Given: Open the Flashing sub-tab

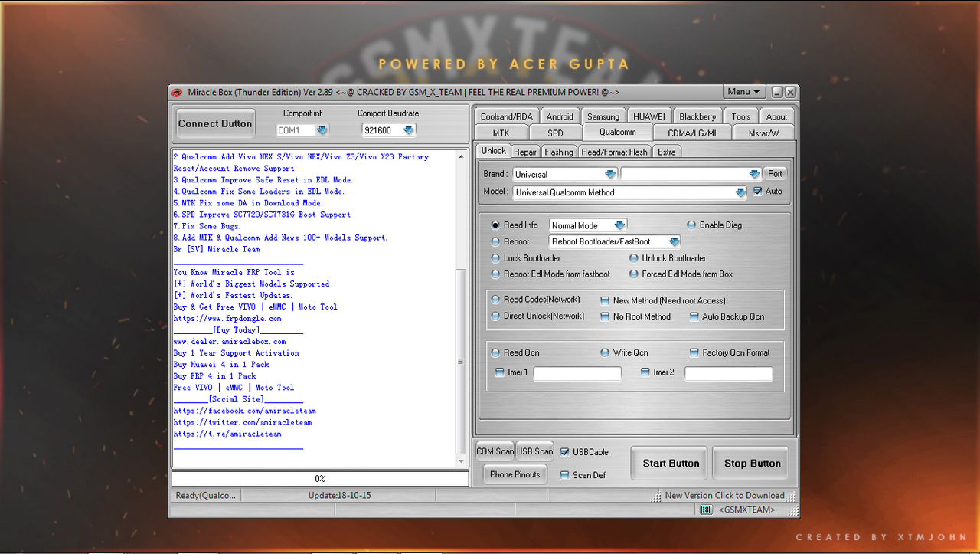Looking at the screenshot, I should tap(559, 152).
